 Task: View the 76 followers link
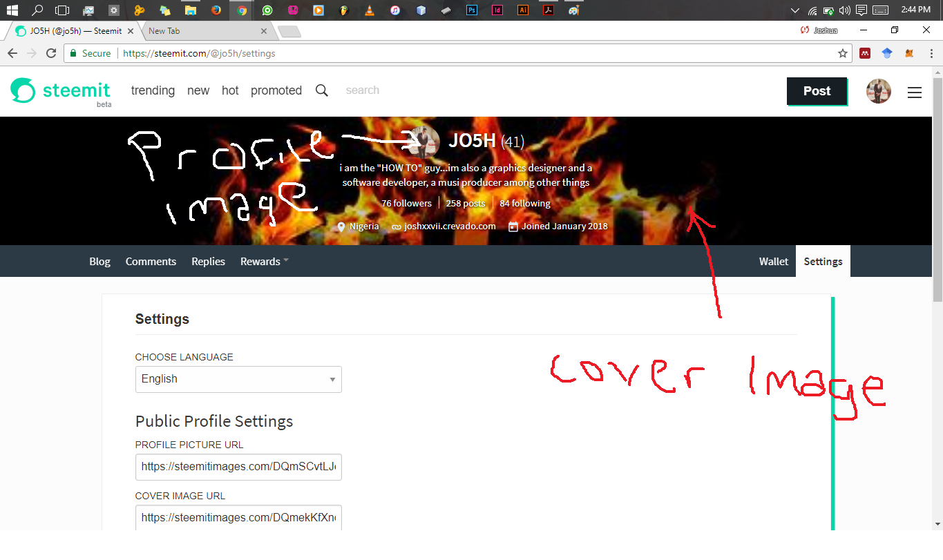[406, 203]
